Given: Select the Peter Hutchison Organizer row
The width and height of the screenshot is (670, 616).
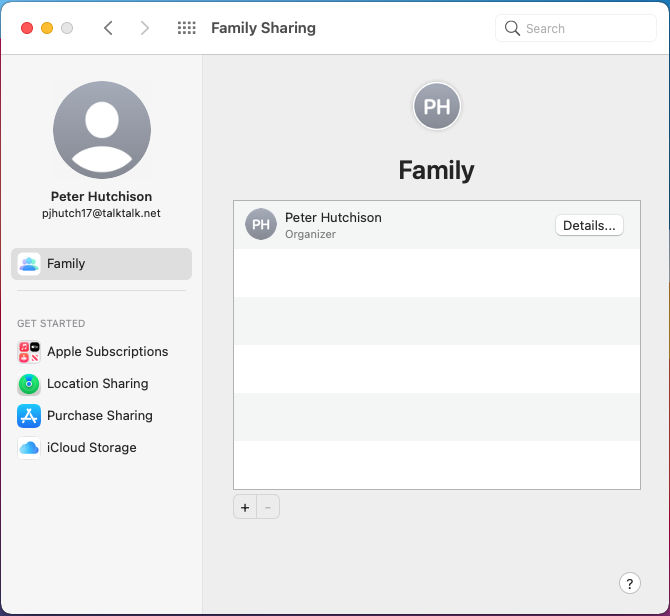Looking at the screenshot, I should coord(400,225).
